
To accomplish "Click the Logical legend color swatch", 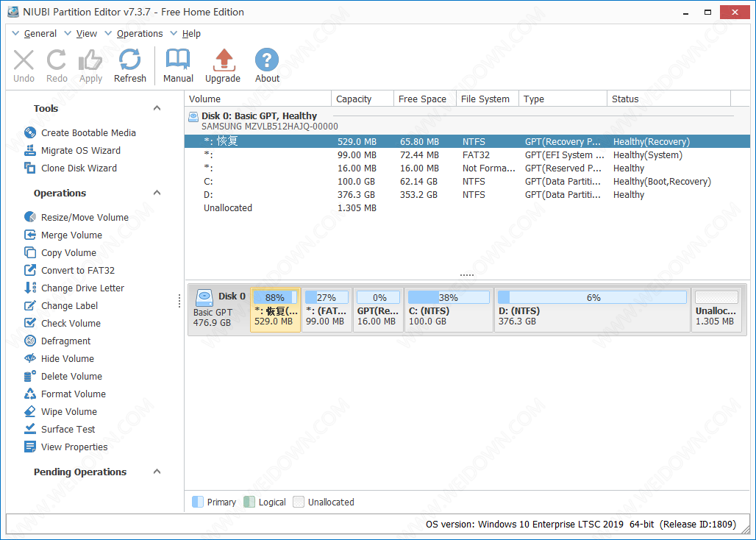I will tap(249, 502).
